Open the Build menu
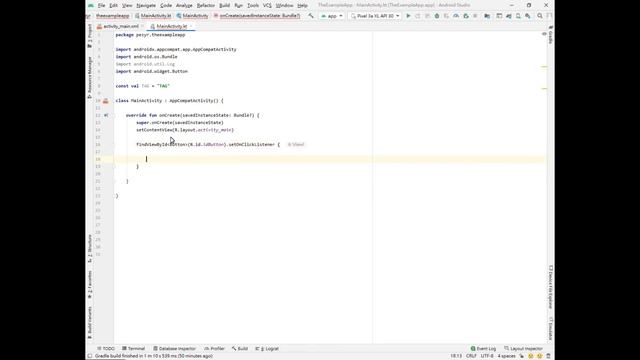 224,5
